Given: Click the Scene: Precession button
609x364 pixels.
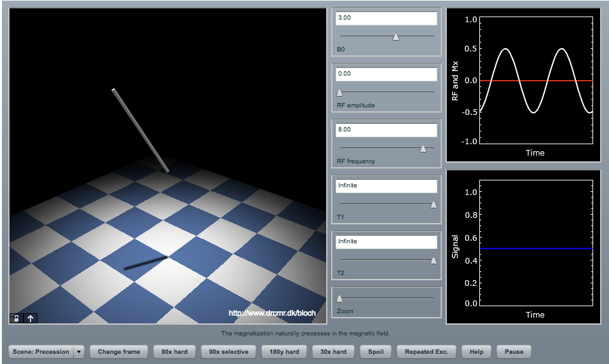Looking at the screenshot, I should tap(41, 351).
